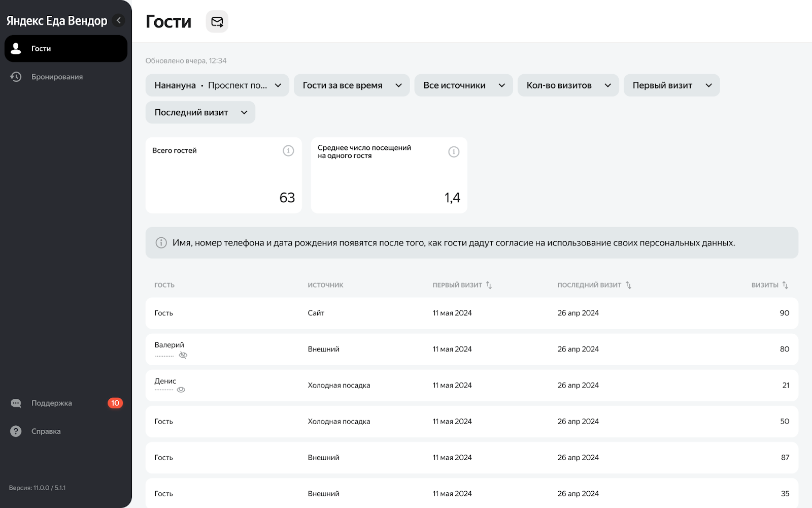The height and width of the screenshot is (508, 812).
Task: Click info icon on Всего гостей card
Action: tap(288, 151)
